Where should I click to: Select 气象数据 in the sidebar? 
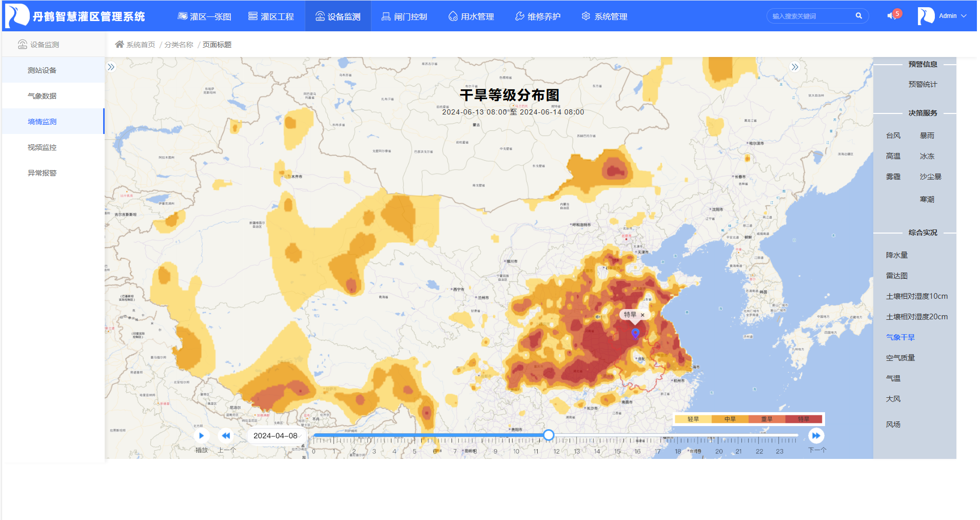pyautogui.click(x=53, y=96)
